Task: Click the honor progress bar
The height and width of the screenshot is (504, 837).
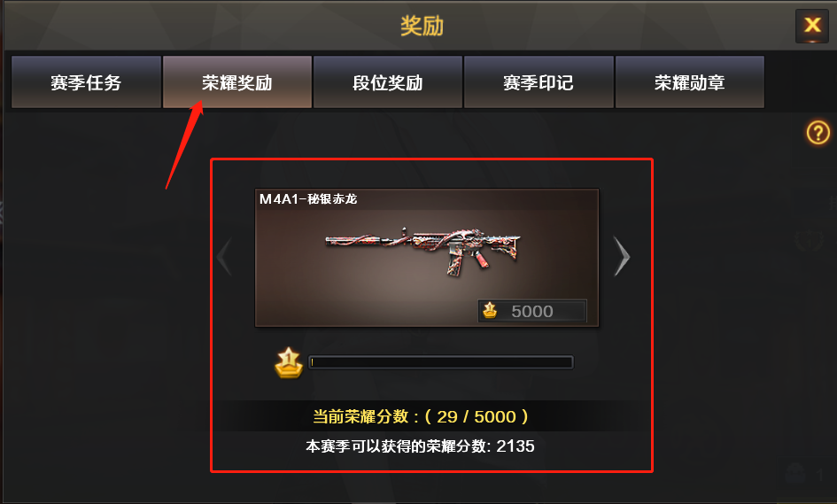Action: coord(441,362)
